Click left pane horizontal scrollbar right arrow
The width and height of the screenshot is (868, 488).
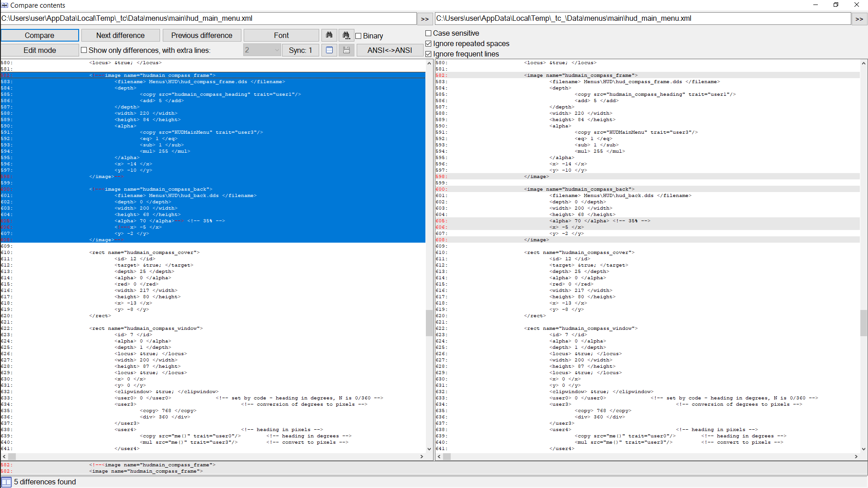pos(422,456)
